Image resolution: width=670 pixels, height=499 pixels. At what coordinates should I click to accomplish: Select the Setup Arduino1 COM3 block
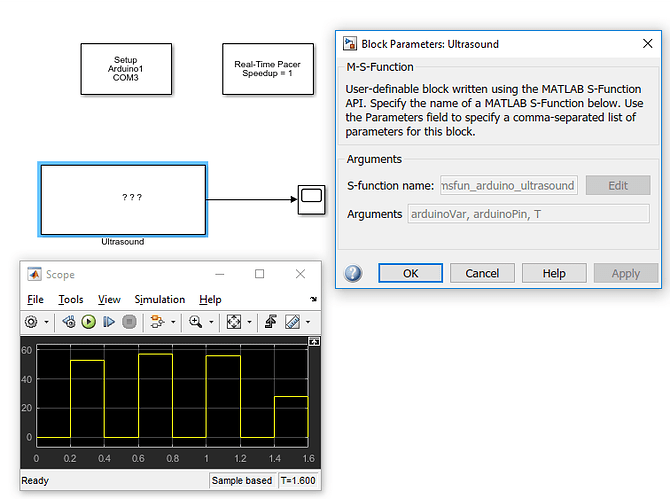click(126, 69)
